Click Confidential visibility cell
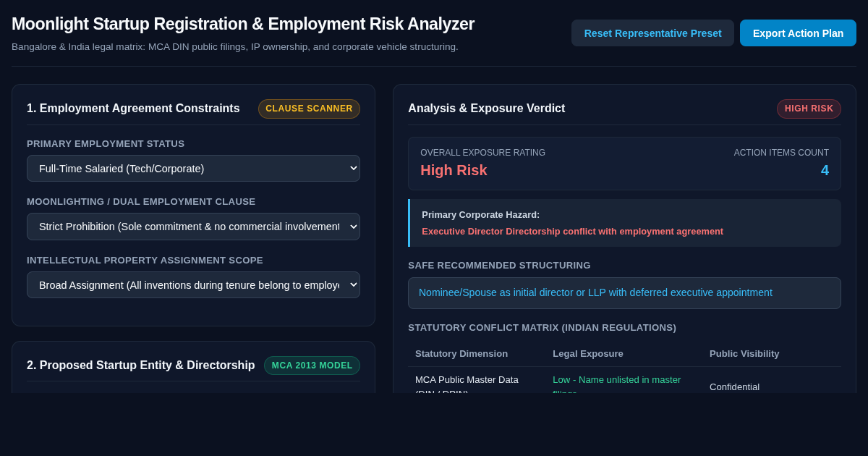 coord(734,387)
